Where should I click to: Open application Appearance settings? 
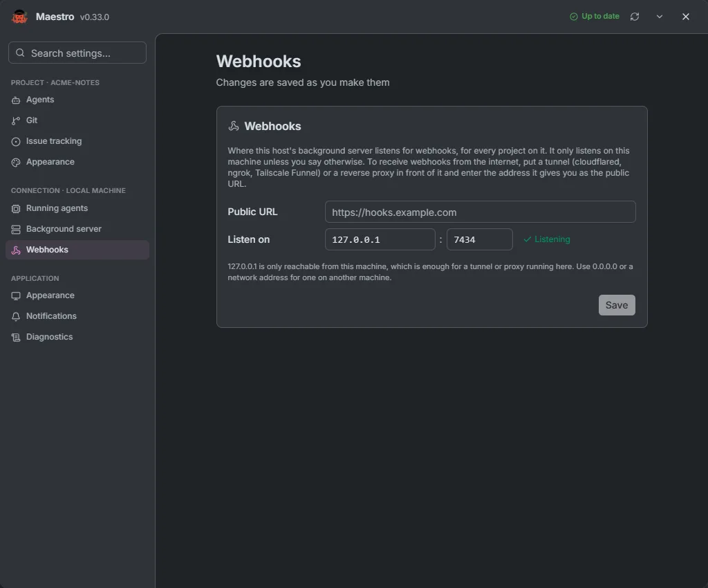(77, 296)
